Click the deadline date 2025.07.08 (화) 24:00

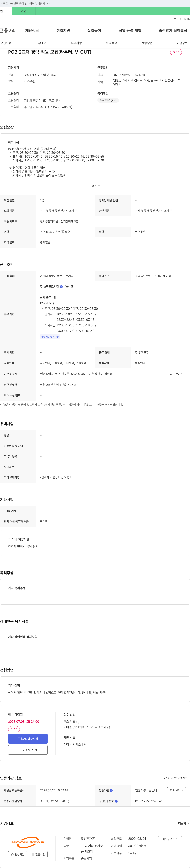click(x=24, y=722)
